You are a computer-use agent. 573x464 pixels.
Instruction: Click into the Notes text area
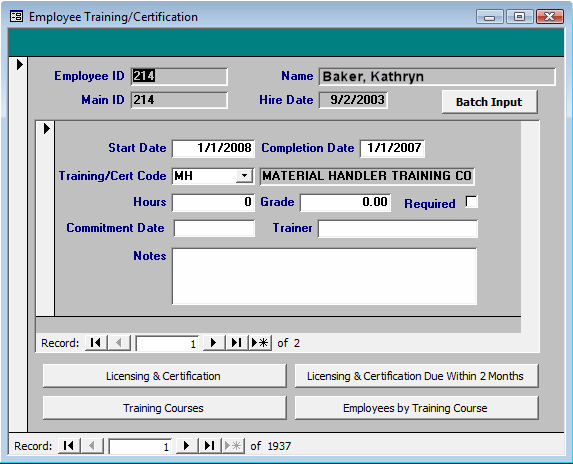tap(325, 276)
